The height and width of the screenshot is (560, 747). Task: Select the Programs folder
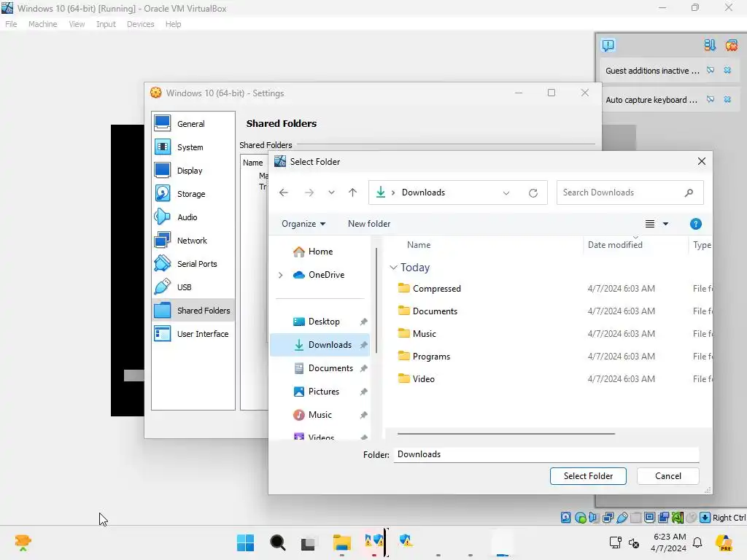(431, 356)
